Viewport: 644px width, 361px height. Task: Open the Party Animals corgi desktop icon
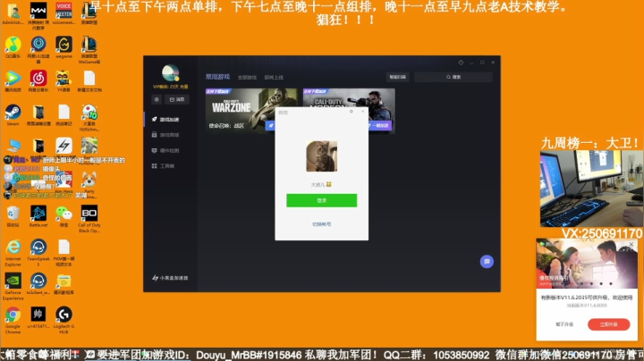tap(89, 185)
